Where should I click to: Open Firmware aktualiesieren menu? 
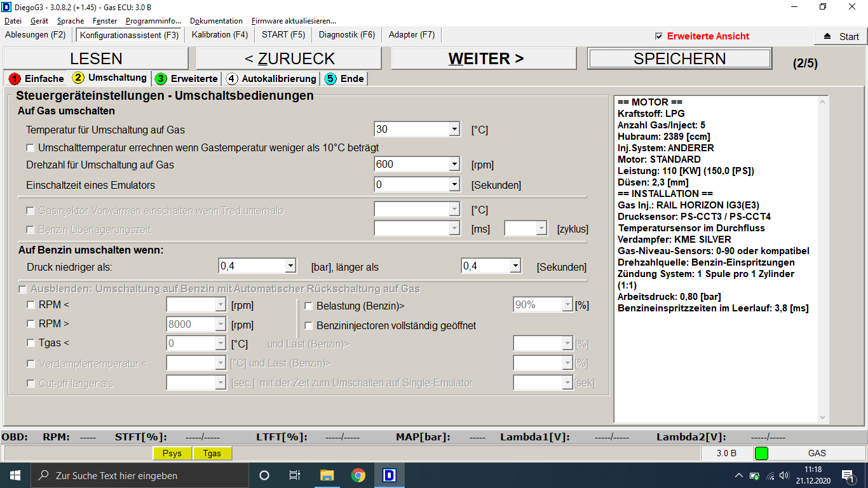(294, 21)
